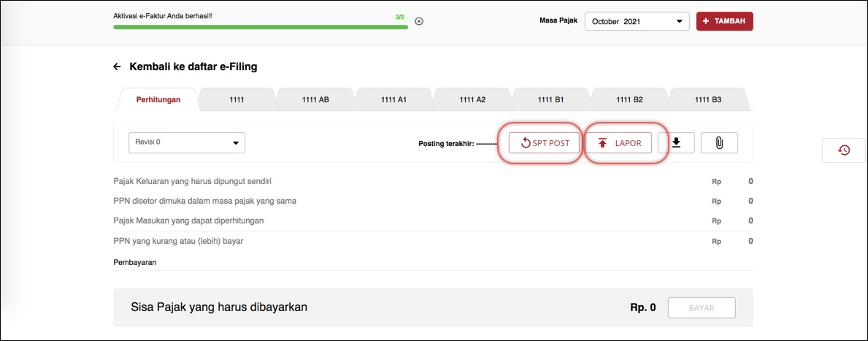Expand the Revisi 0 dropdown
The height and width of the screenshot is (341, 868).
click(187, 142)
